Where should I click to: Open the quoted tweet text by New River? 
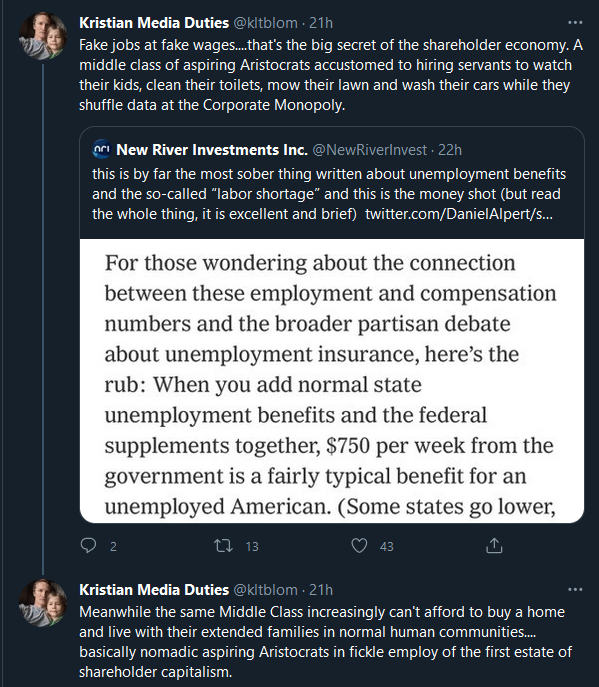coord(329,194)
